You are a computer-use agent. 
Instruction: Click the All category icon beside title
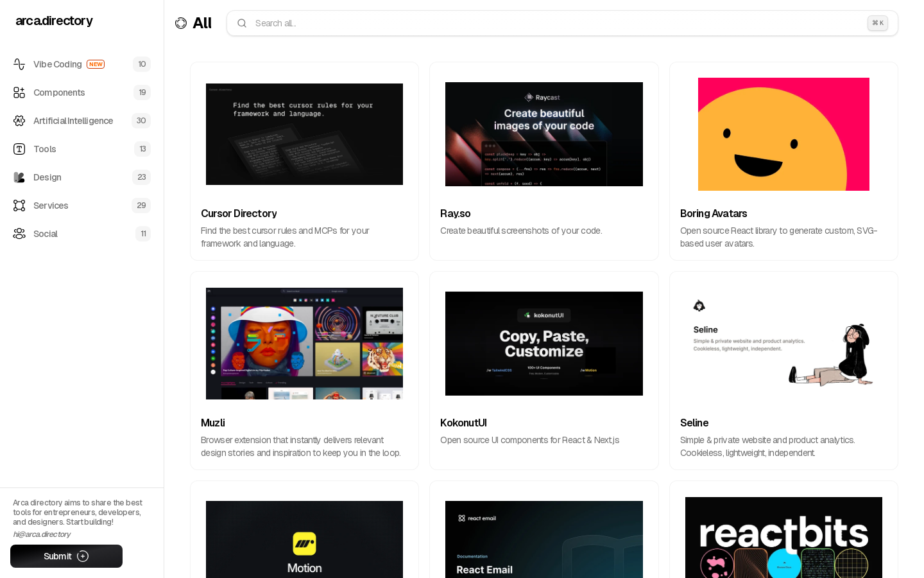(181, 23)
